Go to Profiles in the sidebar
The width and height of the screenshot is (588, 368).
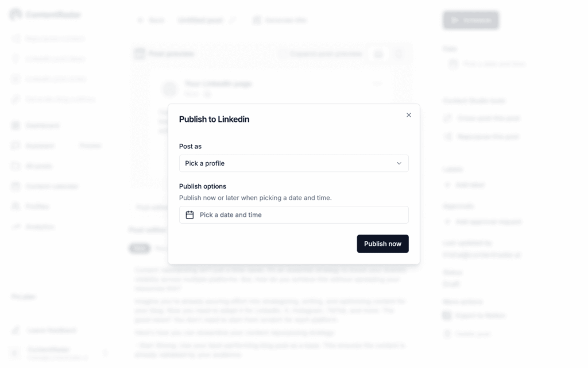37,206
